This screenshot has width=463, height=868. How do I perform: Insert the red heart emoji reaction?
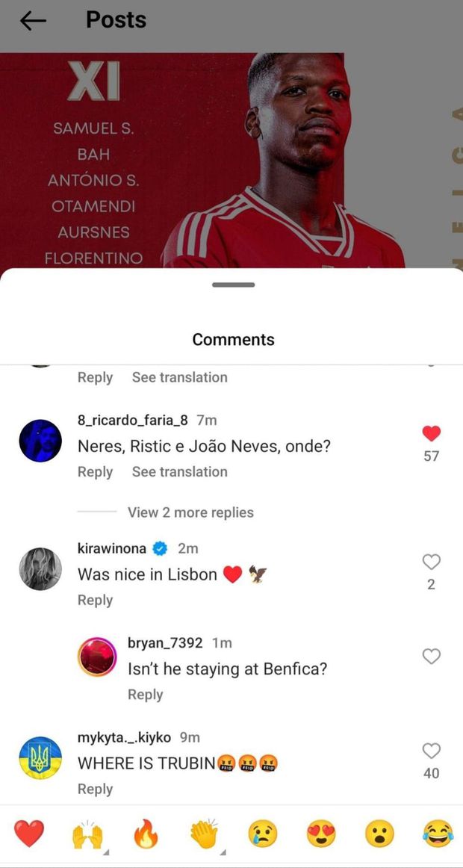pos(29,834)
